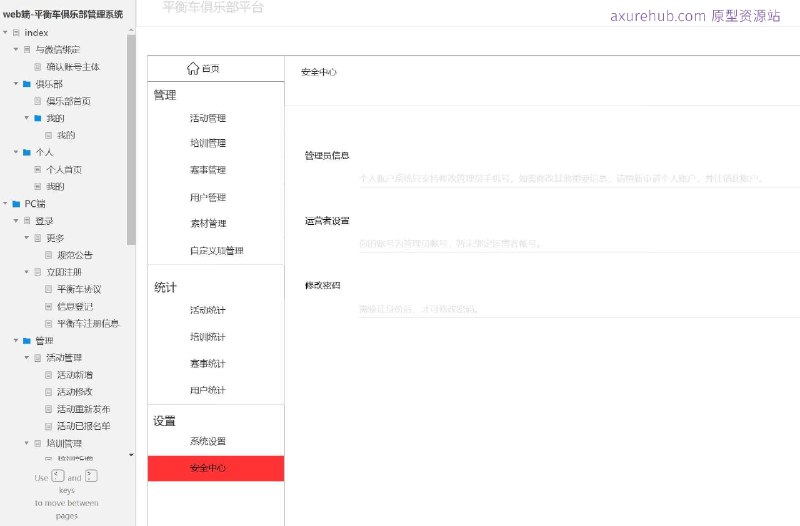Click the page icon next to 活动新增
Viewport: 800px width, 526px height.
coord(48,374)
